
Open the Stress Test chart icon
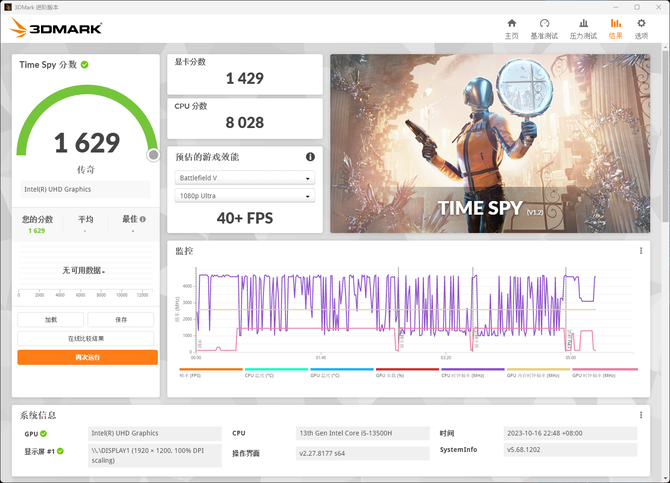point(583,24)
